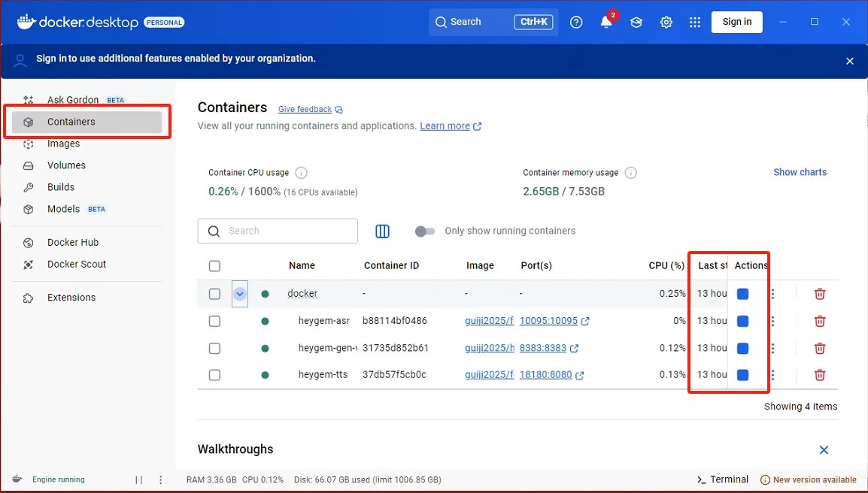Check the heygem-gen-v checkbox

pyautogui.click(x=215, y=348)
